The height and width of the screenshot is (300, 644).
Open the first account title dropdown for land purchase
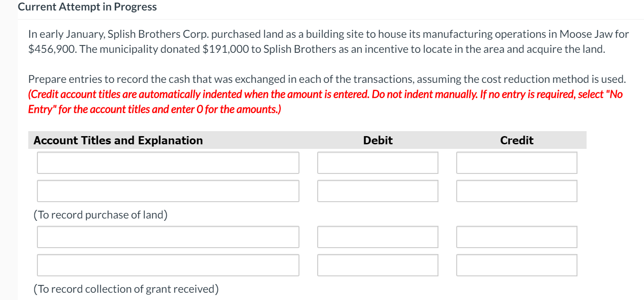coord(168,163)
